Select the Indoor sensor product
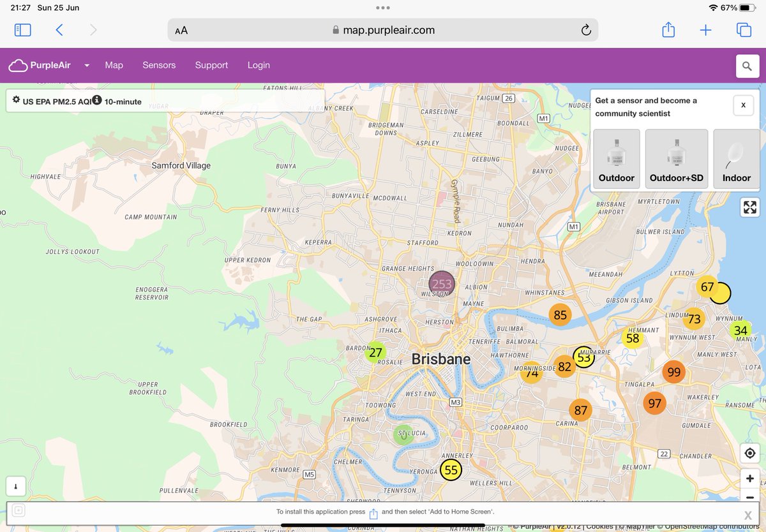Image resolution: width=766 pixels, height=532 pixels. point(737,159)
